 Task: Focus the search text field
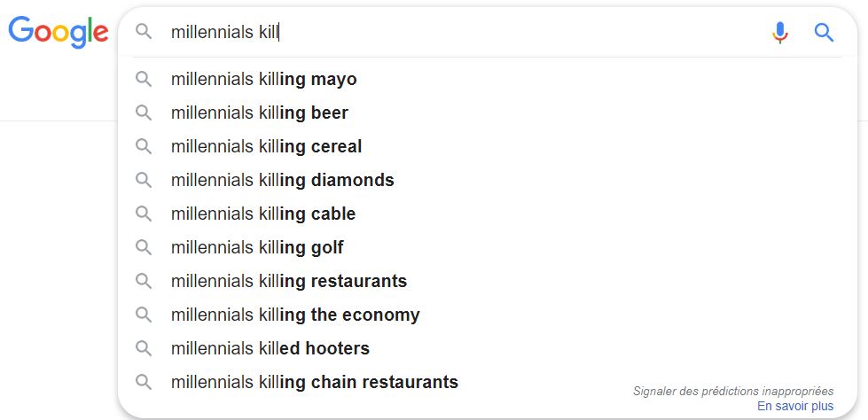pos(465,33)
